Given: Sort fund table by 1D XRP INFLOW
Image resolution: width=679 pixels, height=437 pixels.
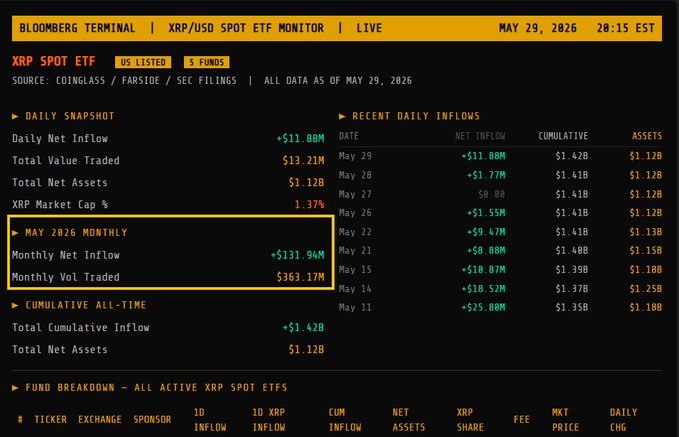Looking at the screenshot, I should pyautogui.click(x=268, y=420).
